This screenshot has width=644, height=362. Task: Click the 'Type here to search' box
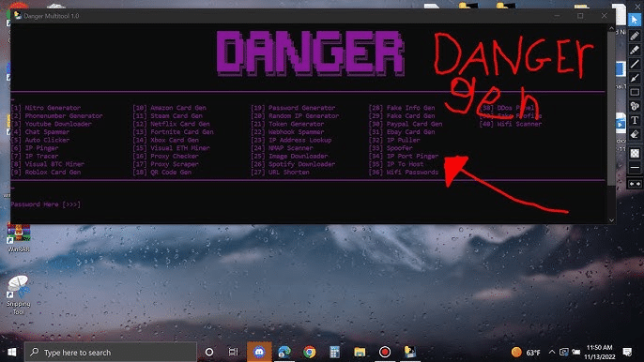point(111,352)
